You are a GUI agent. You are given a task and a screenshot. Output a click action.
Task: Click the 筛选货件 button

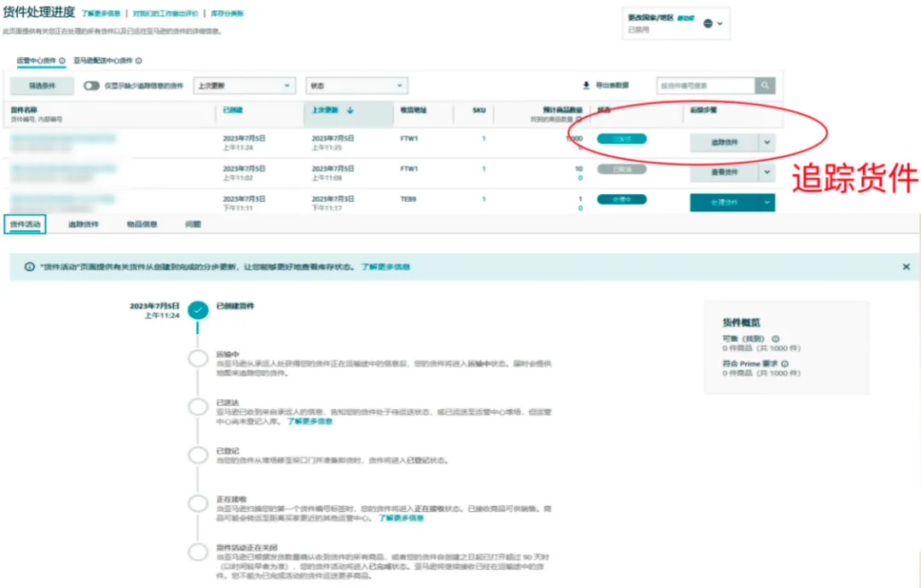point(42,85)
